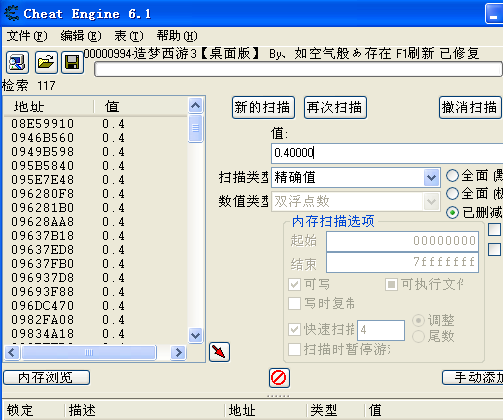Select address row 09693F88
The height and width of the screenshot is (420, 503).
(x=96, y=292)
